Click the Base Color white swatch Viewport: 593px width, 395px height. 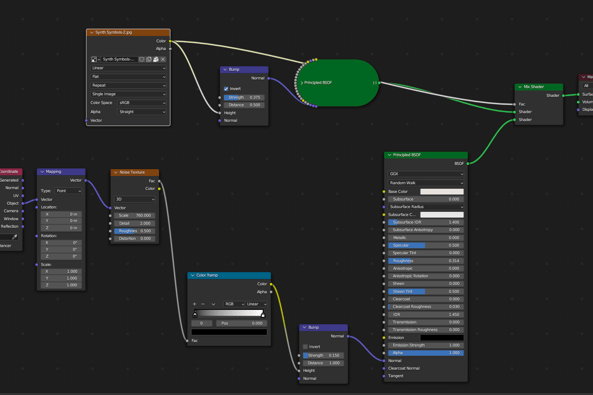click(x=442, y=191)
